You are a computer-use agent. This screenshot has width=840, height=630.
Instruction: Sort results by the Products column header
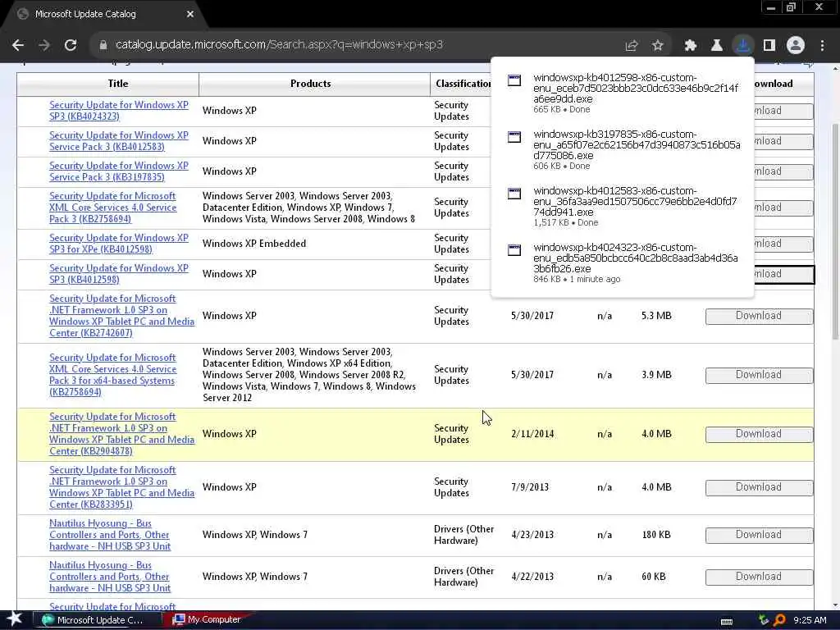click(x=311, y=84)
